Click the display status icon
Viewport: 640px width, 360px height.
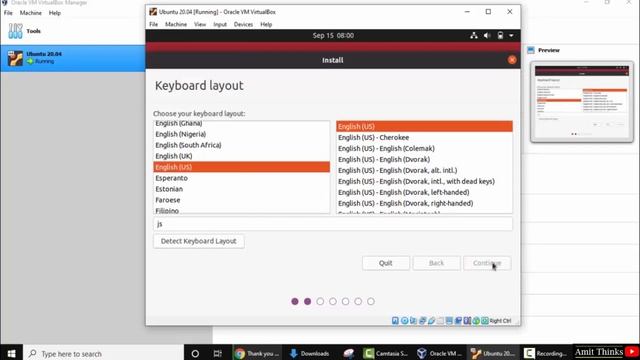coord(449,321)
